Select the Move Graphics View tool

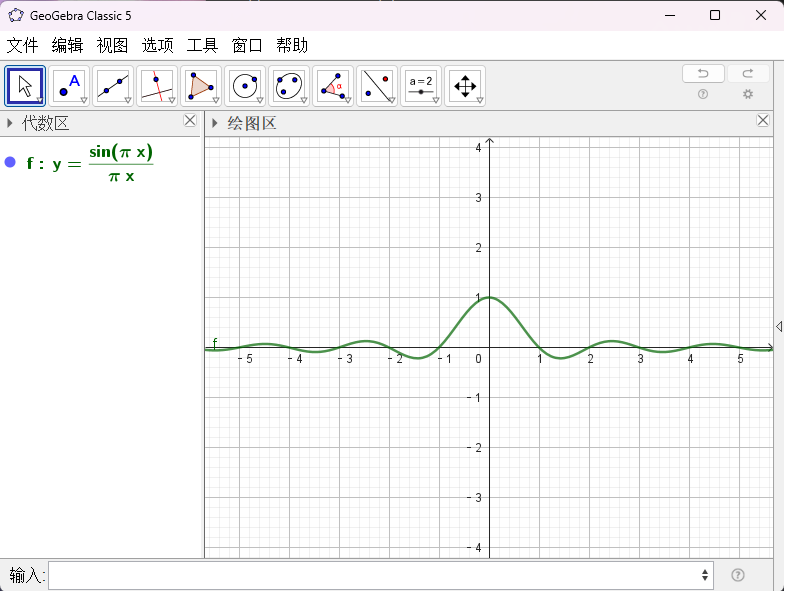click(465, 86)
